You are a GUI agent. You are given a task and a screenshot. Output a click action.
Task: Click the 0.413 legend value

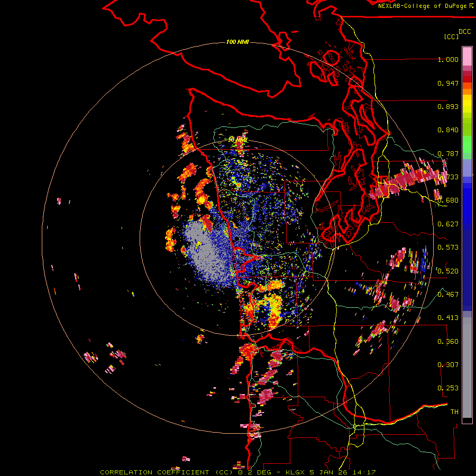click(448, 318)
